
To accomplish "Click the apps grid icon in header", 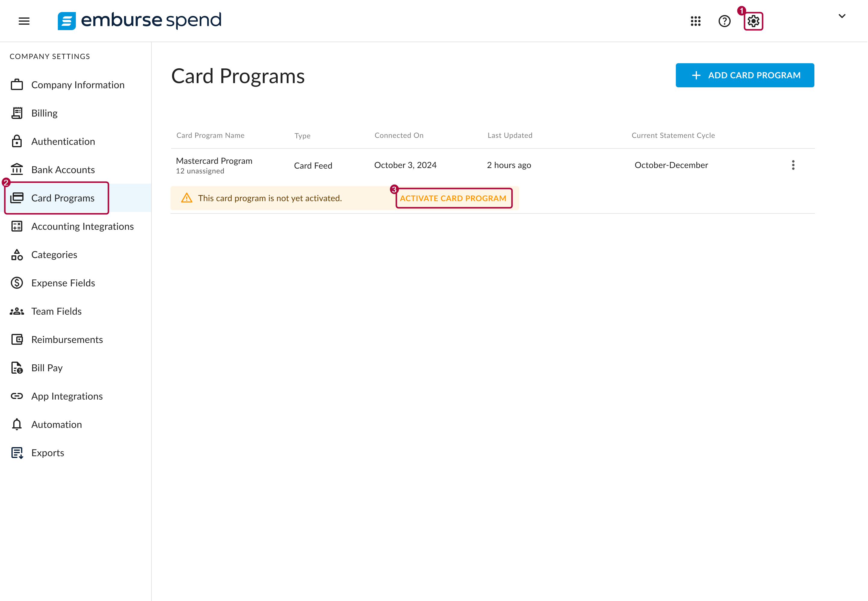I will tap(695, 21).
